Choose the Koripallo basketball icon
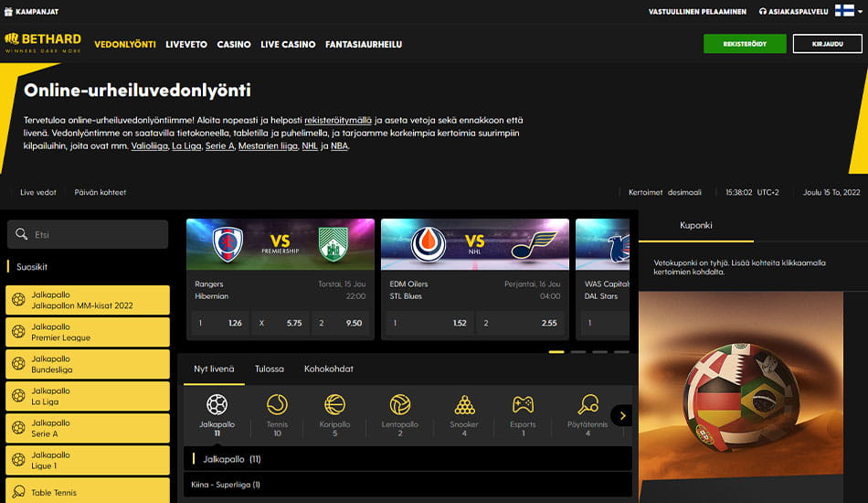The height and width of the screenshot is (503, 868). (x=335, y=405)
